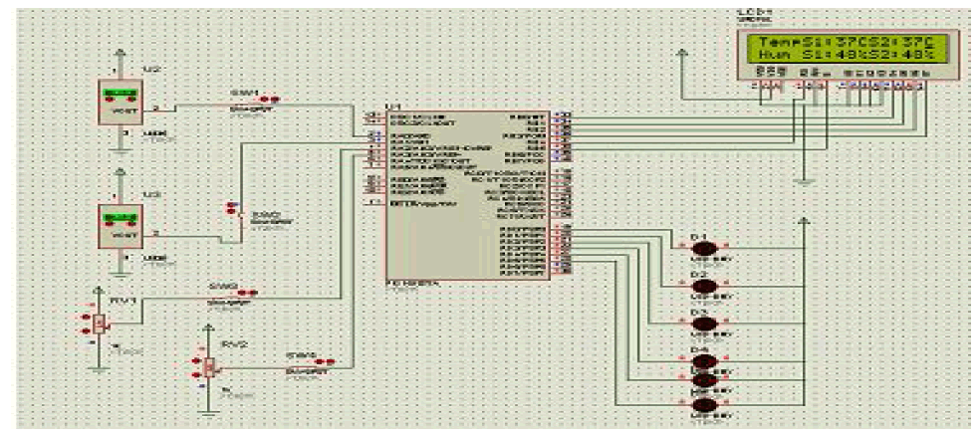Click the ground terminal under RV2
The width and height of the screenshot is (980, 436).
click(207, 408)
